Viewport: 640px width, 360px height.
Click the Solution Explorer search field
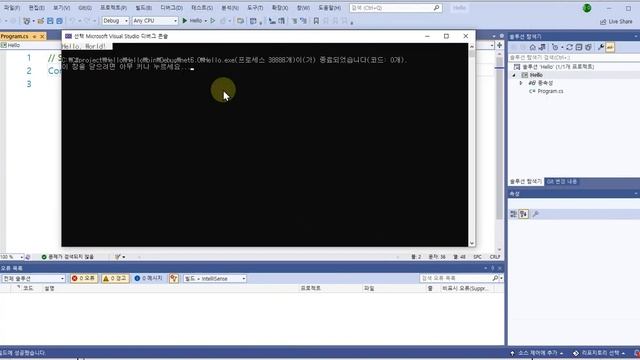(x=573, y=58)
